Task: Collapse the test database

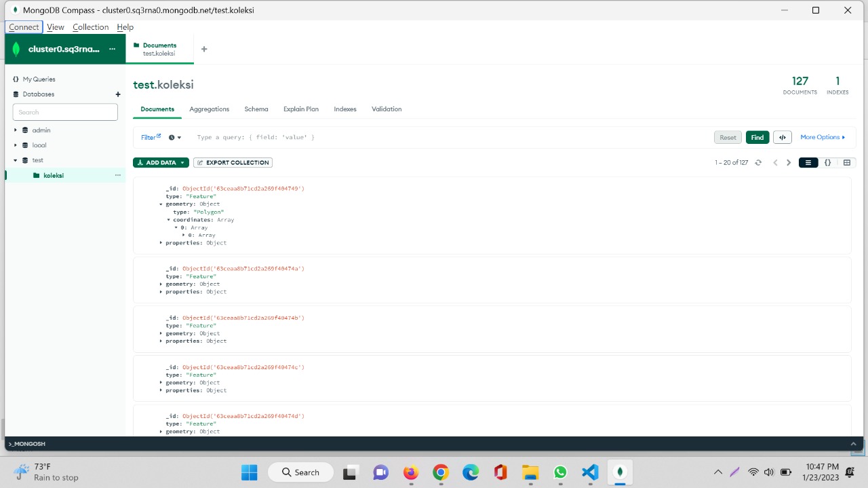Action: [16, 160]
